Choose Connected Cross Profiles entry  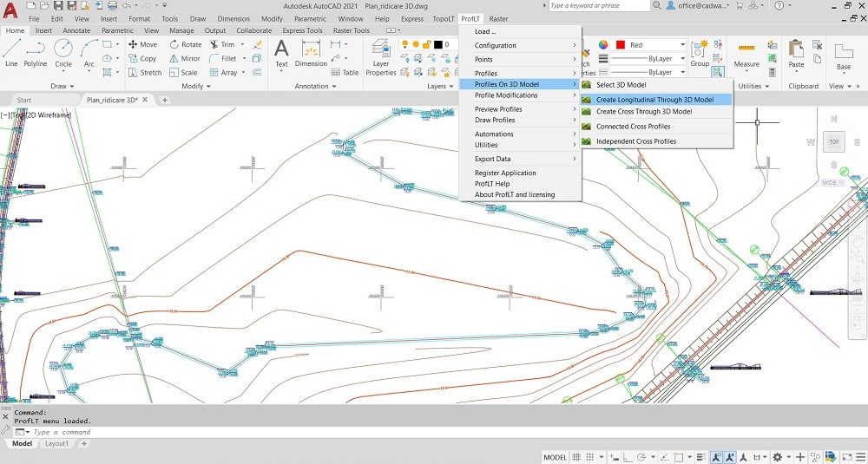656,126
